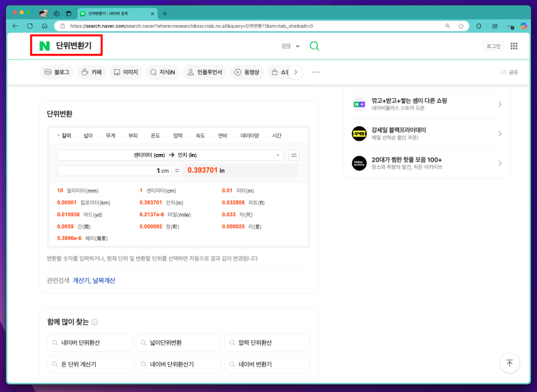
Task: Open the 센티미터 to 인치 unit dropdown
Action: tap(170, 155)
